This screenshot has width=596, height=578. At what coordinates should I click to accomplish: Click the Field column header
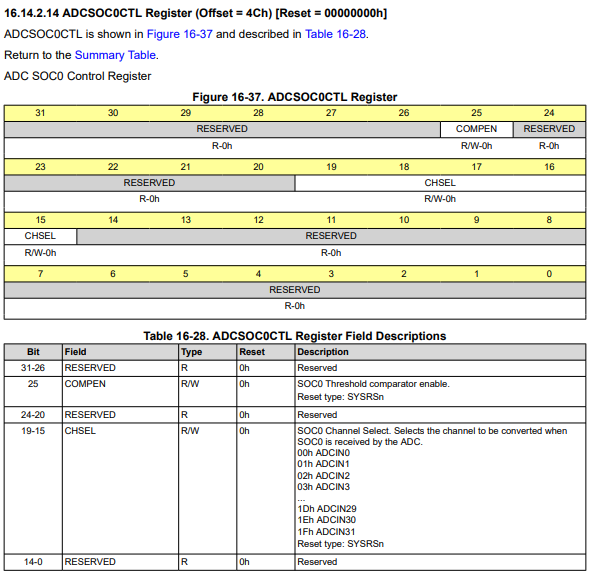tap(120, 352)
